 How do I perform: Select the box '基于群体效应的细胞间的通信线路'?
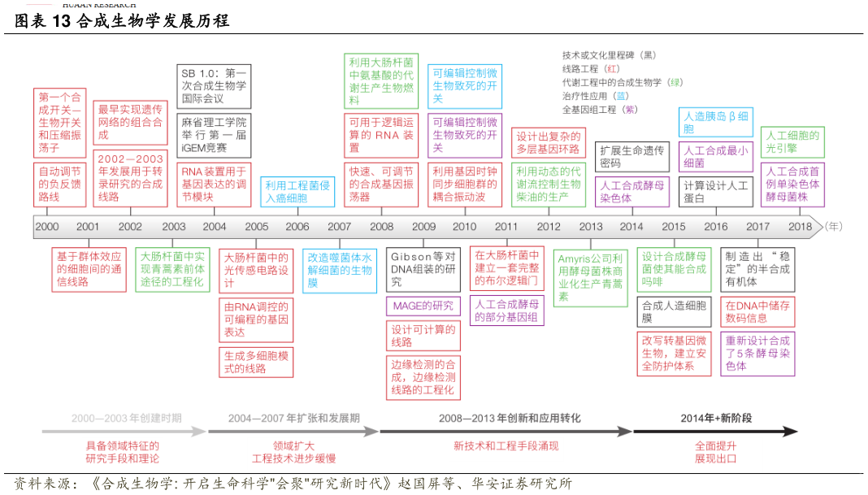[89, 269]
